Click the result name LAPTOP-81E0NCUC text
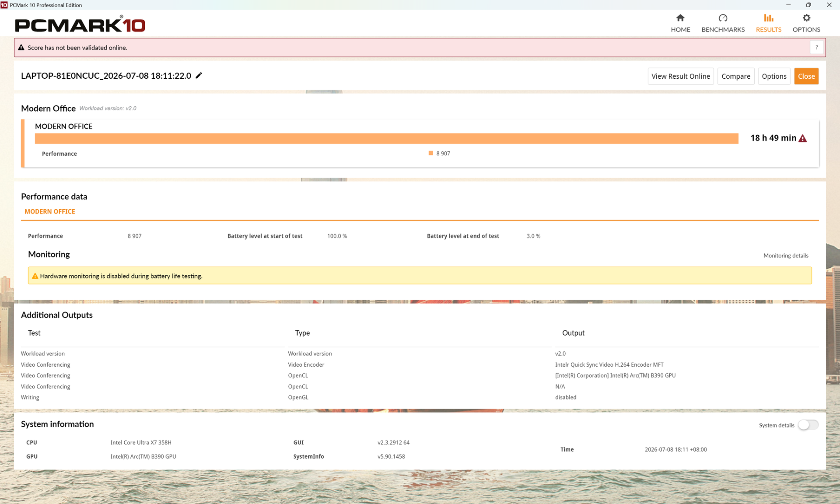Screen dimensions: 840x504 pos(106,76)
